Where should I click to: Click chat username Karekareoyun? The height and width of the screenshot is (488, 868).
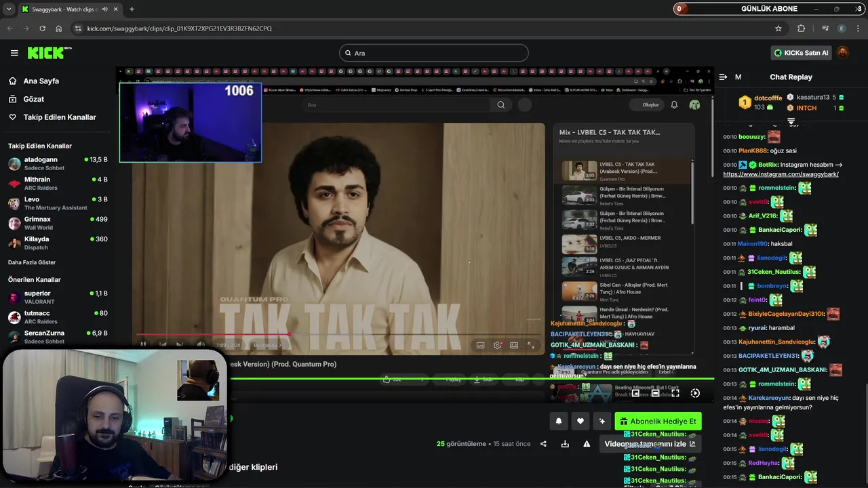click(x=769, y=398)
